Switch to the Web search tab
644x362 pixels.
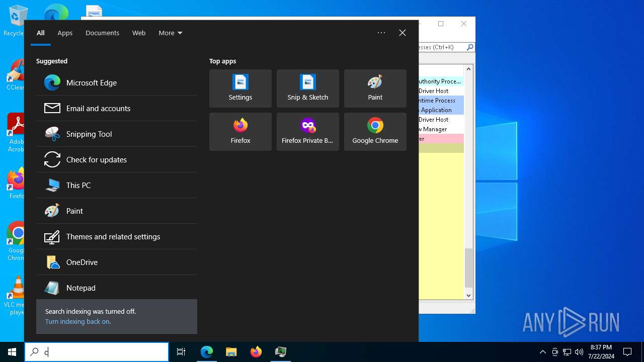[139, 33]
